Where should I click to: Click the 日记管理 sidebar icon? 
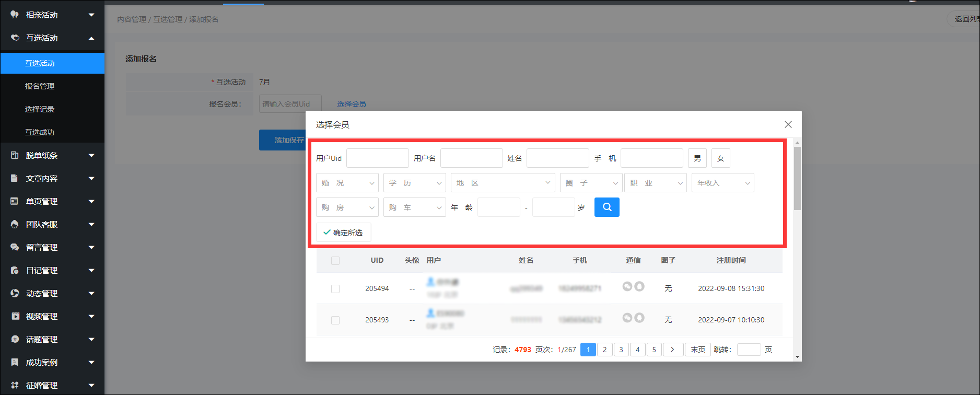point(15,270)
